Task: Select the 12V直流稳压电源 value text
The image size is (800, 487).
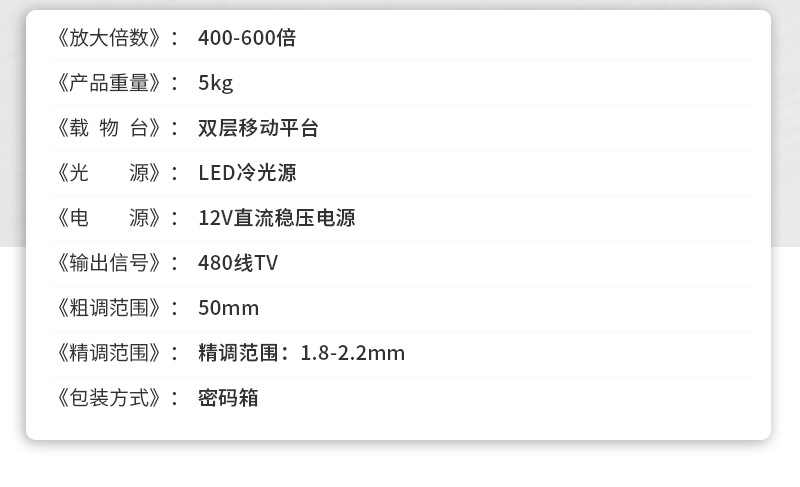Action: pos(277,218)
